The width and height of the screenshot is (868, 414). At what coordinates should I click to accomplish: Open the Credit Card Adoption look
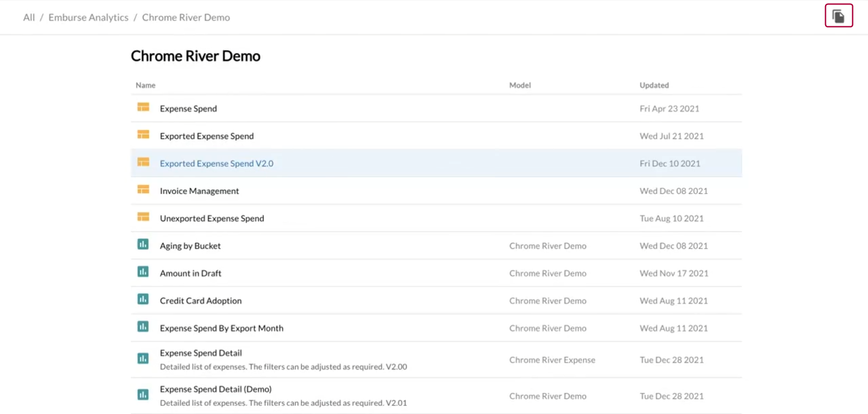(201, 300)
